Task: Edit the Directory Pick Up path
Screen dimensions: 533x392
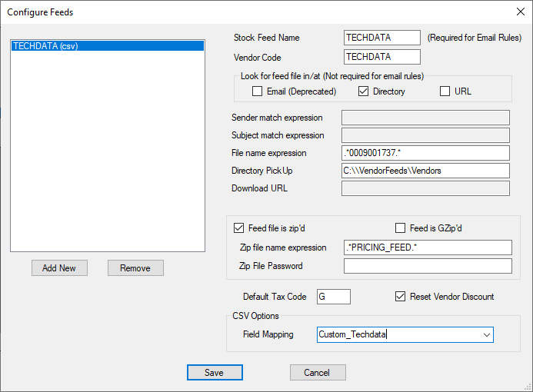Action: [426, 171]
